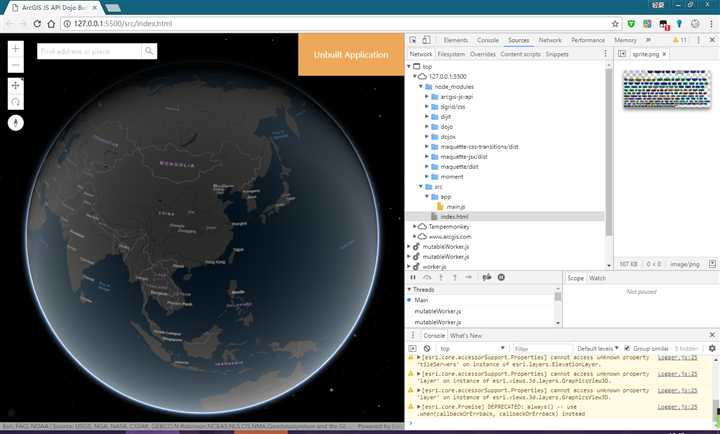Viewport: 720px width, 434px height.
Task: Open DevTools customize three-dot menu
Action: click(x=698, y=40)
